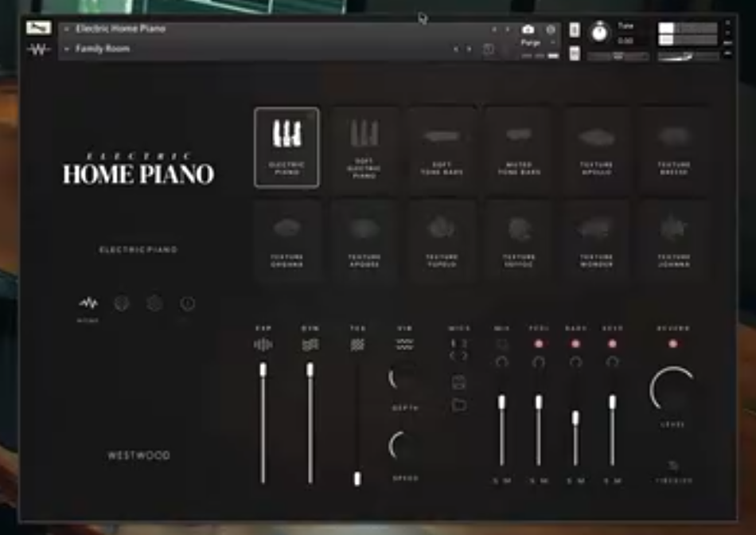756x535 pixels.
Task: Open the Electric Home Piano instrument dropdown arrow
Action: point(67,29)
